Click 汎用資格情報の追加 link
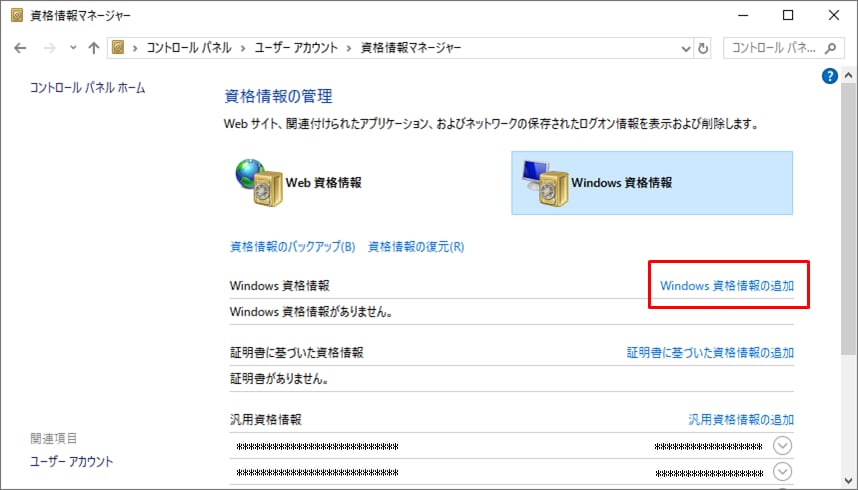858x490 pixels. point(741,419)
